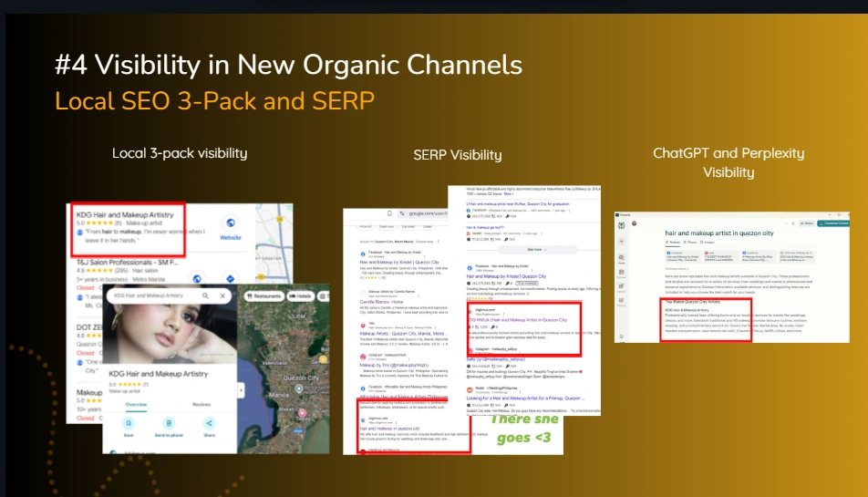Click search magnifier in KDG Maps search box

pos(205,295)
